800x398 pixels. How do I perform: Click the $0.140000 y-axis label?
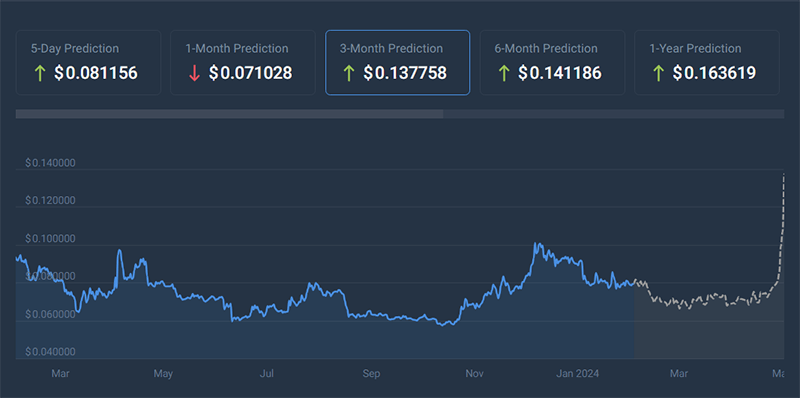coord(51,163)
